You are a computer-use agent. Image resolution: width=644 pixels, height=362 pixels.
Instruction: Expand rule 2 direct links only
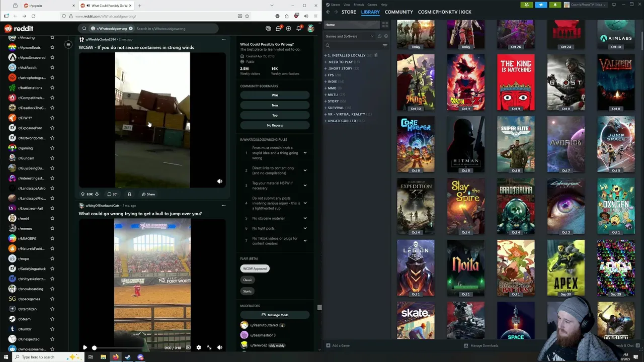[305, 170]
